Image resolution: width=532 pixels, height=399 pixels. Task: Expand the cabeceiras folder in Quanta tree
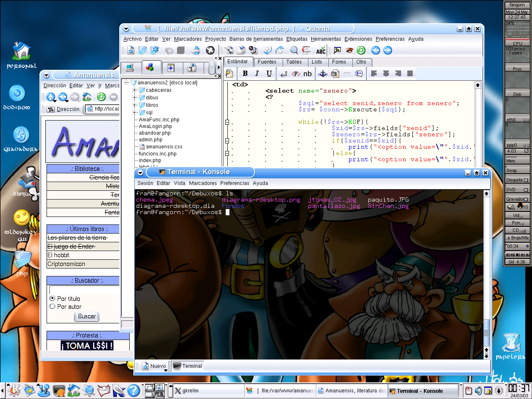135,90
